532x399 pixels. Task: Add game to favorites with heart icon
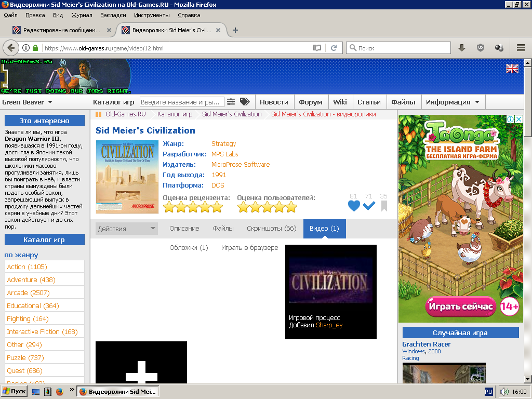(353, 206)
